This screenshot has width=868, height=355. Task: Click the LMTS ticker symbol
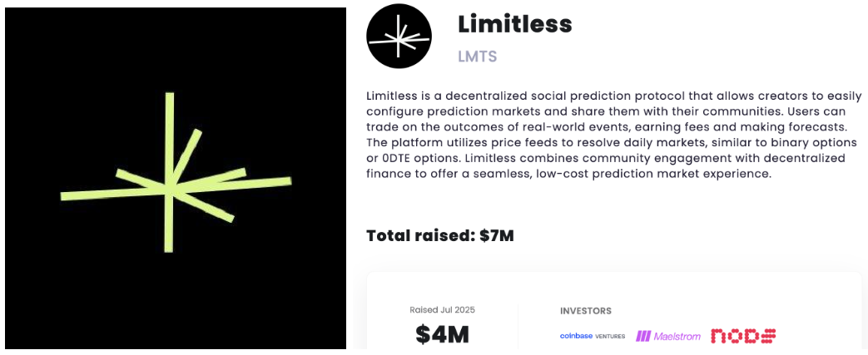coord(477,57)
